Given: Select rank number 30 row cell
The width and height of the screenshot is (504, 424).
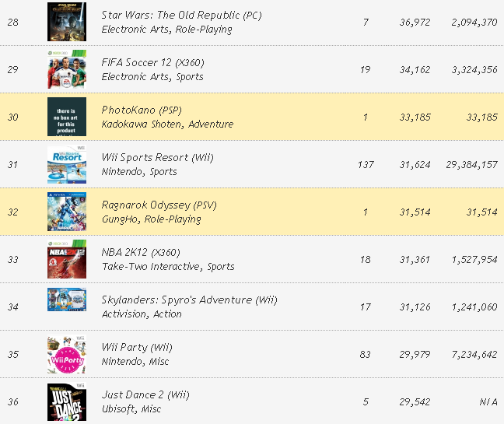Looking at the screenshot, I should tap(12, 117).
